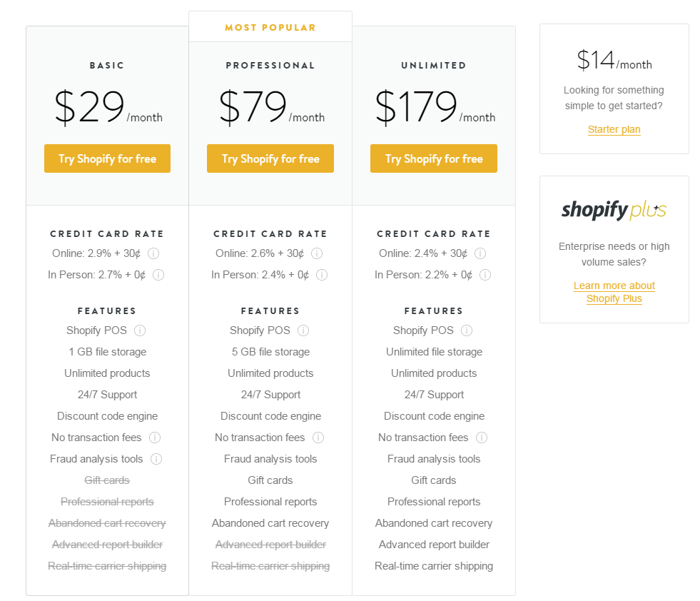Click the Most Popular banner above Professional
Screen dimensions: 700x601
[270, 27]
